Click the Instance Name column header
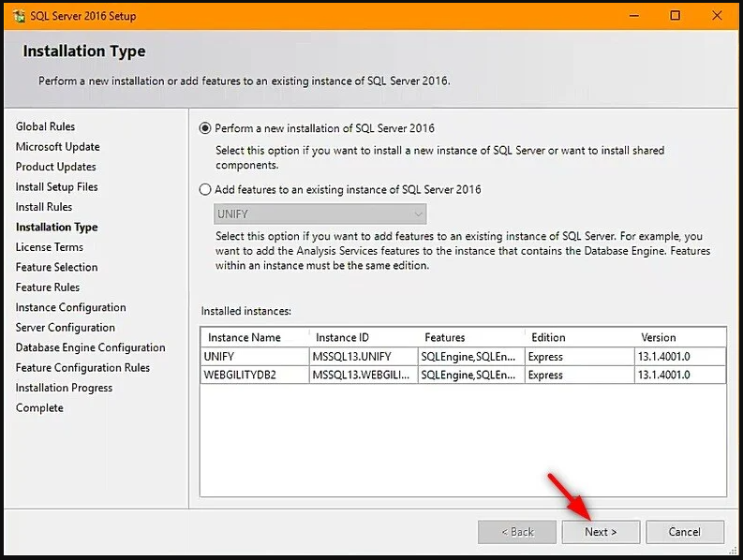743x560 pixels. (x=245, y=337)
